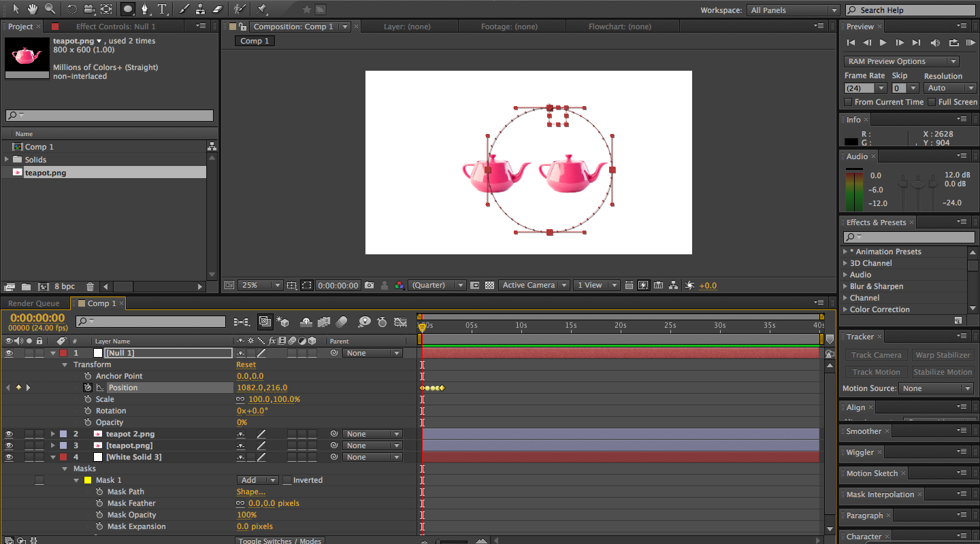Select the Clone Stamp tool
The image size is (980, 544).
pos(200,9)
